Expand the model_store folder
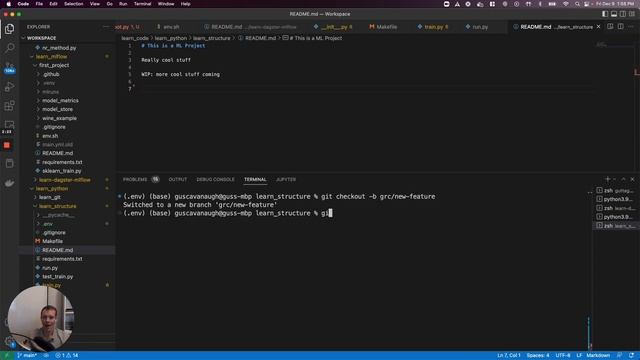 tap(58, 109)
